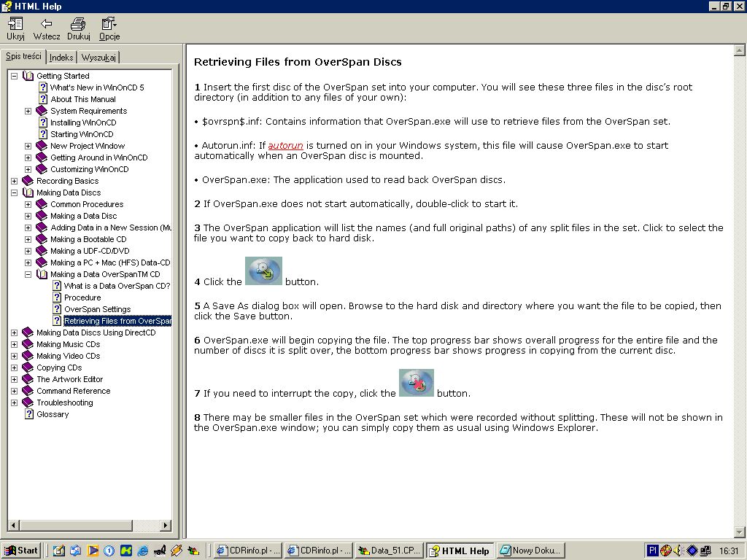747x560 pixels.
Task: Expand the New Project Window node
Action: [28, 146]
